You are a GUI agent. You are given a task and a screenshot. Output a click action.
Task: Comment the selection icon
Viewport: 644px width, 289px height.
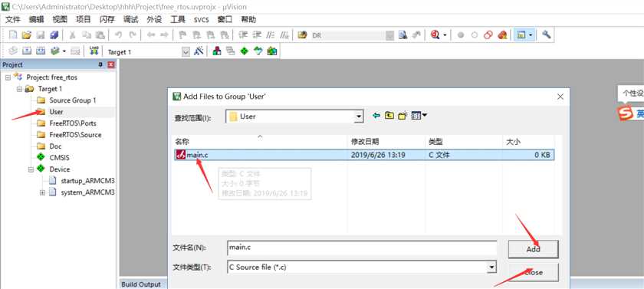point(270,35)
